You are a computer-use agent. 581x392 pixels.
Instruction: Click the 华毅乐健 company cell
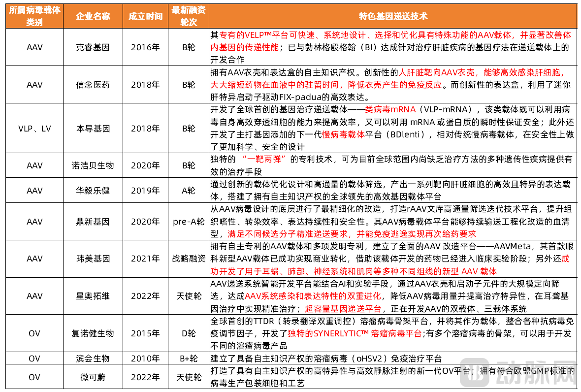[x=93, y=191]
